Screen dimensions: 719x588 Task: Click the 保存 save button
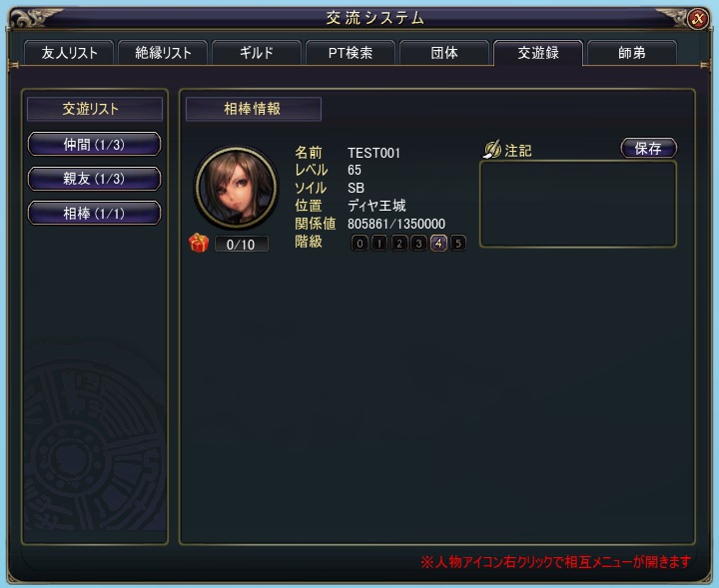[648, 148]
